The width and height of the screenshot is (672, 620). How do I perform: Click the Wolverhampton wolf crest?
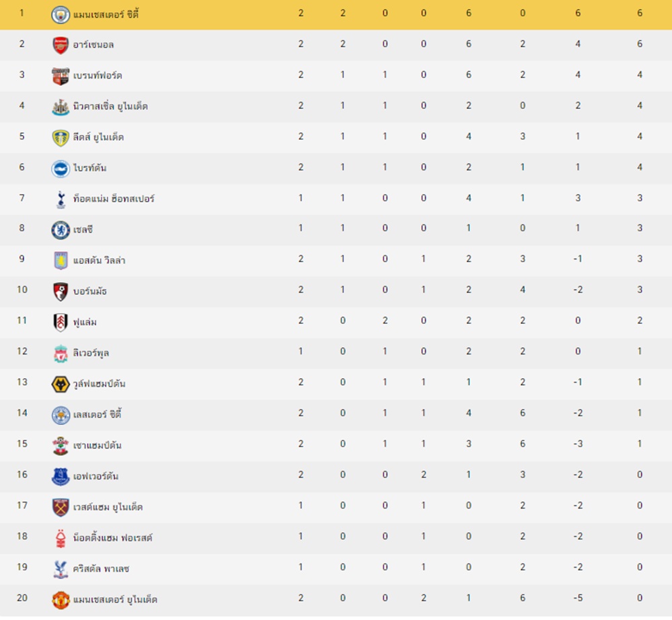pos(60,384)
